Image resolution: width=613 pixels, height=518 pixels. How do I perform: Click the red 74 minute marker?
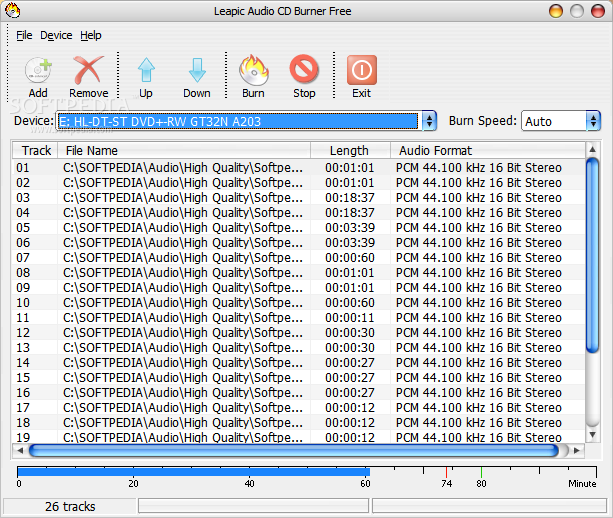coord(446,472)
